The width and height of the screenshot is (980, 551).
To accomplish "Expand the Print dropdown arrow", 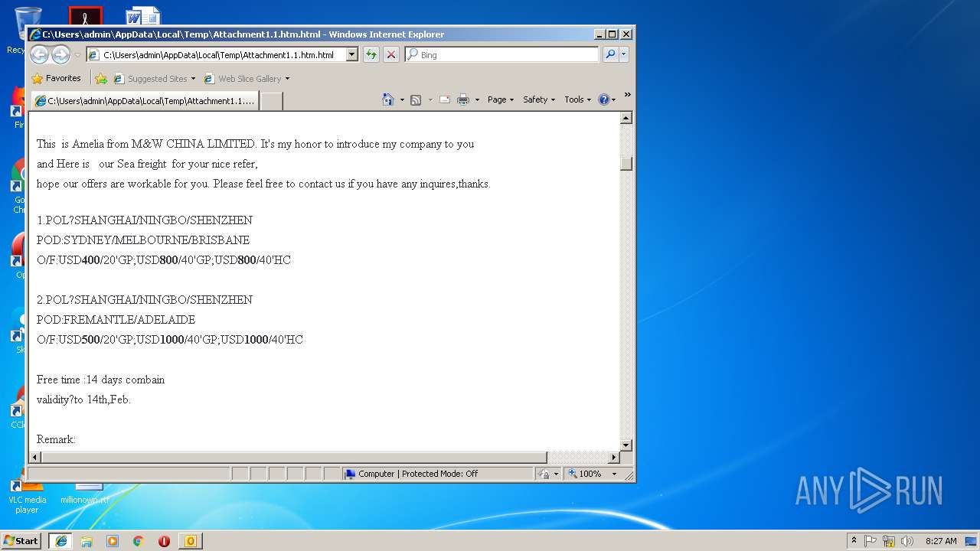I will 477,99.
